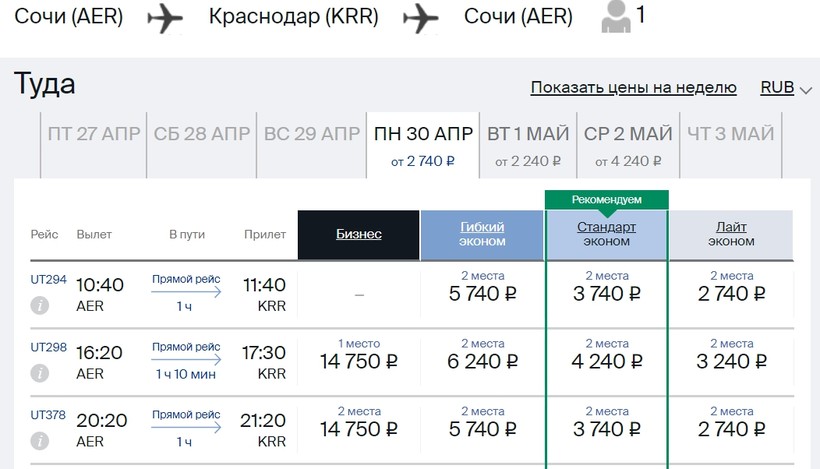Click airplane icon after Краснодар (KRR)
The height and width of the screenshot is (469, 820).
(421, 18)
